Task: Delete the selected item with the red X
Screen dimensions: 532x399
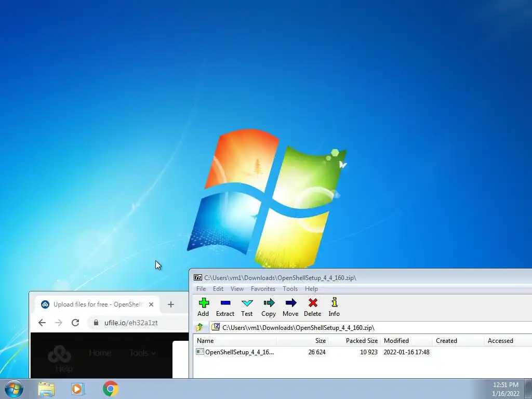Action: [312, 307]
